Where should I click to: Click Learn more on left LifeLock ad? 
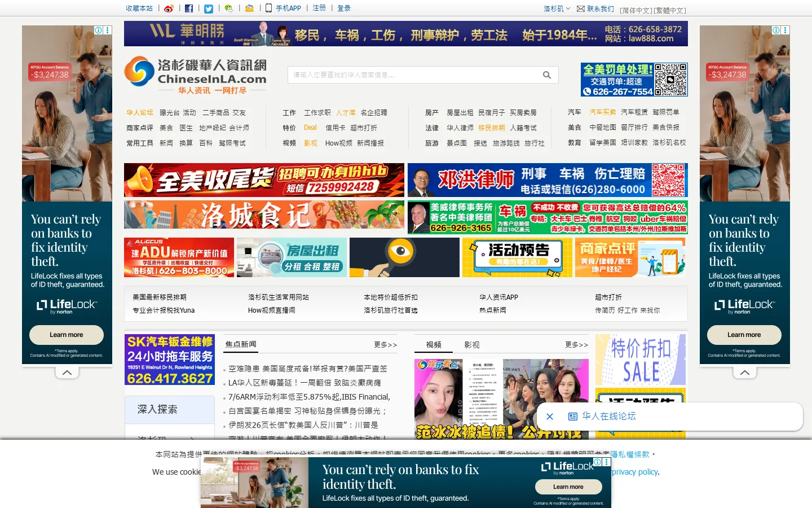point(67,335)
